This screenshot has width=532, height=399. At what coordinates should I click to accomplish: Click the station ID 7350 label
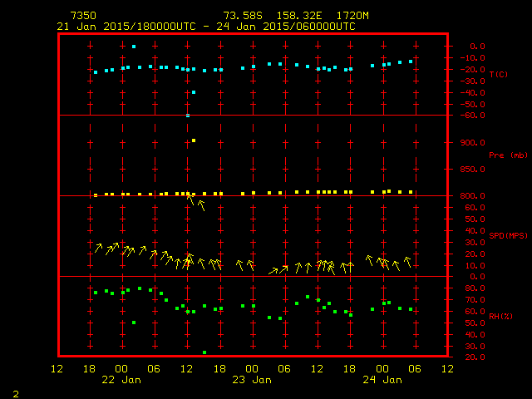pos(83,16)
